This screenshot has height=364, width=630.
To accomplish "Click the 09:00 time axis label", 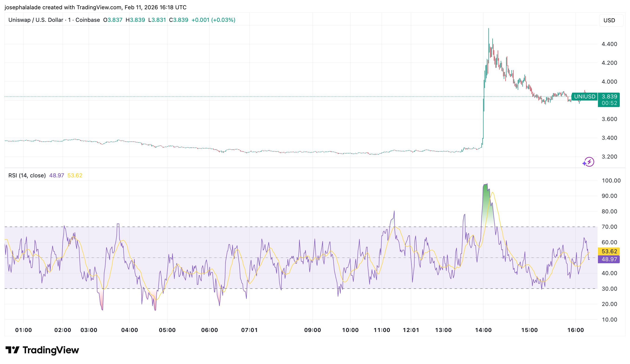I will pyautogui.click(x=312, y=330).
